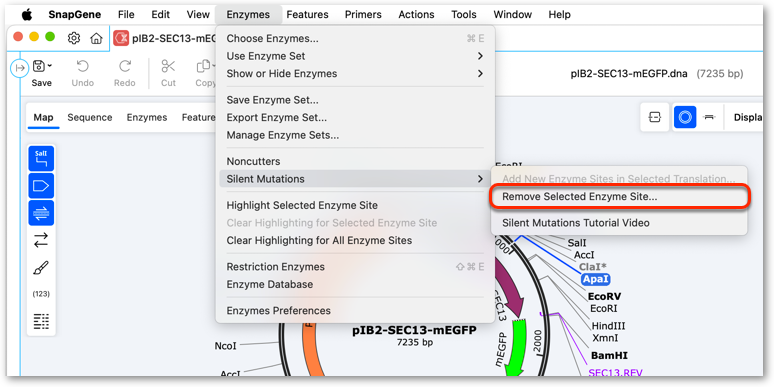Open the Tools menu
Screen dimensions: 774x387
464,15
